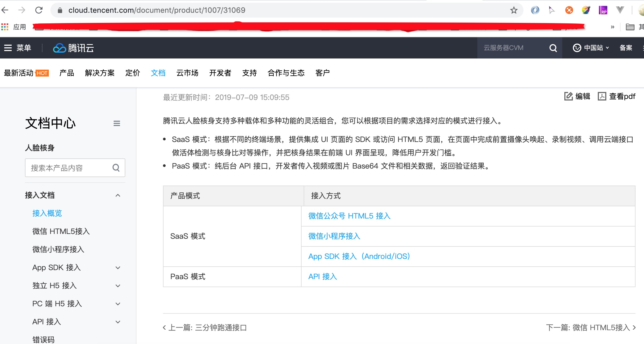
Task: Open the apps grid shortcut
Action: [5, 27]
